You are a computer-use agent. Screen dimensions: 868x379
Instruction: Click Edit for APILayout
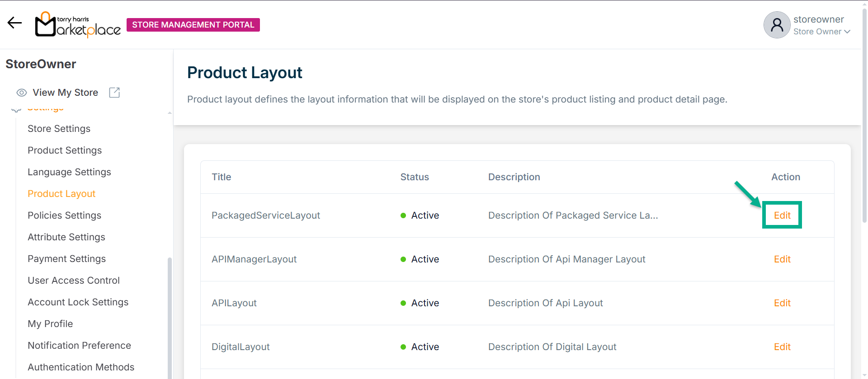pos(782,303)
